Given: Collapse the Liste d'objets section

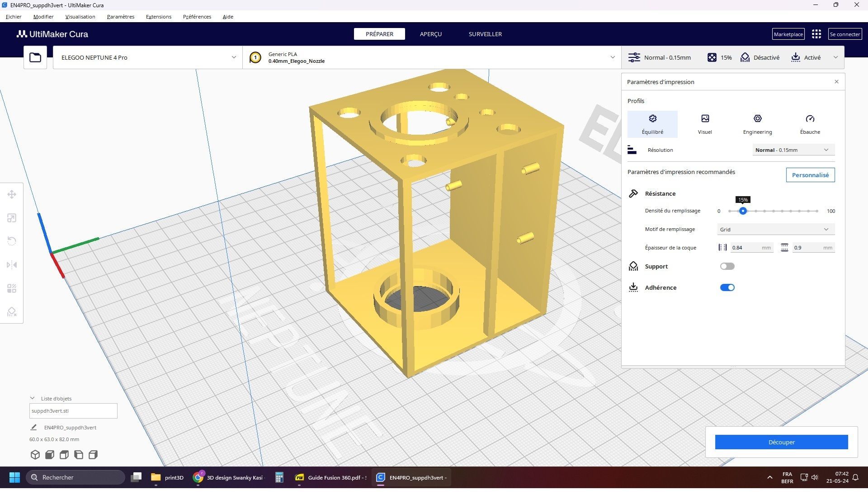Looking at the screenshot, I should point(32,398).
